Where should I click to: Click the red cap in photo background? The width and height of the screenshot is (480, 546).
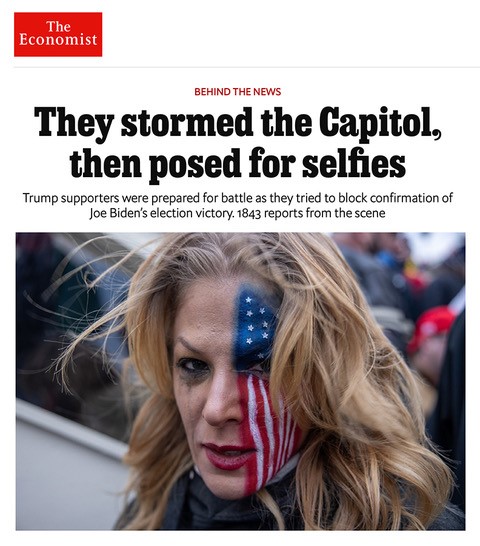(433, 327)
